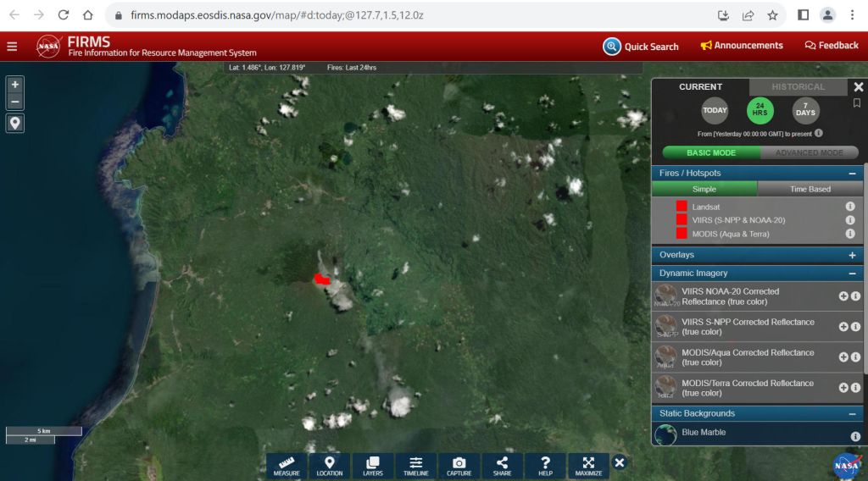Screen dimensions: 868x481
Task: Select the TODAY time range
Action: pos(715,110)
